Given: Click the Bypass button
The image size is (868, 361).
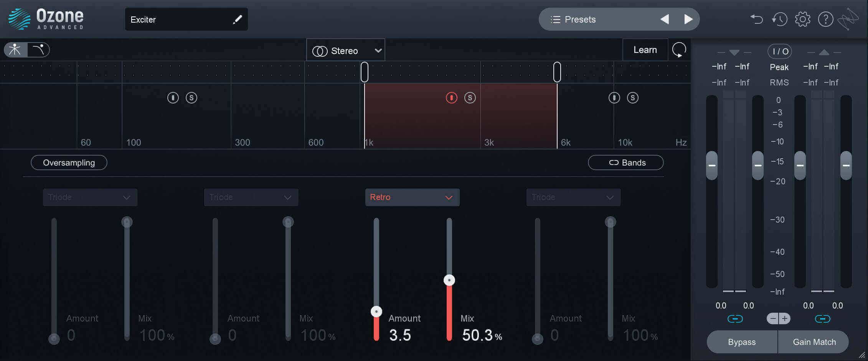Looking at the screenshot, I should pos(742,342).
